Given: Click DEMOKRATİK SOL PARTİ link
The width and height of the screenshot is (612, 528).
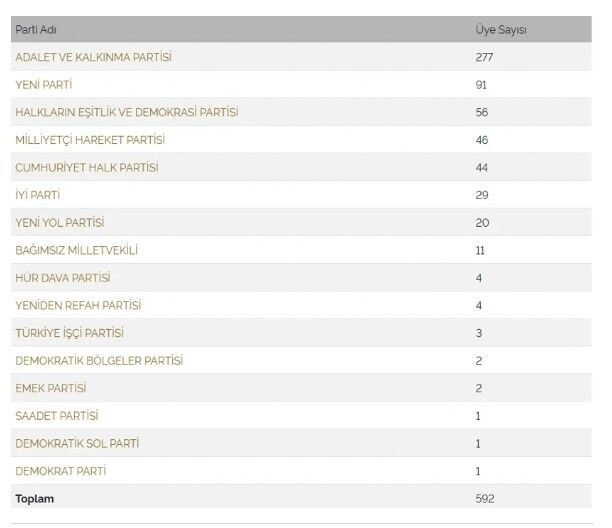Looking at the screenshot, I should [77, 443].
